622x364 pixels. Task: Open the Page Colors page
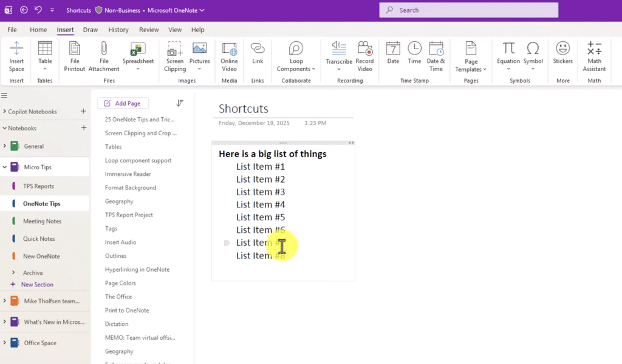(120, 283)
